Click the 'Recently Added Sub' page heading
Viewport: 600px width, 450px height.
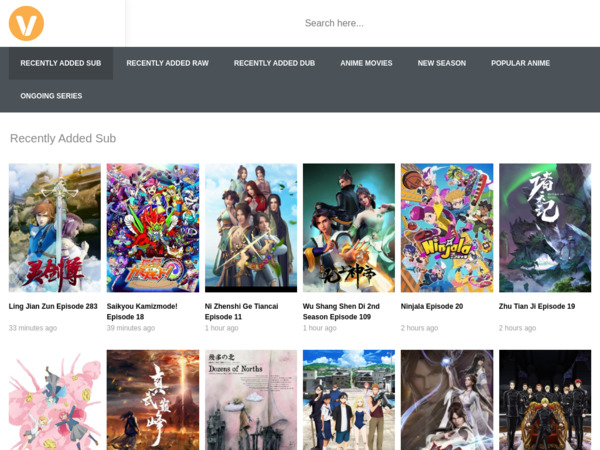point(63,138)
